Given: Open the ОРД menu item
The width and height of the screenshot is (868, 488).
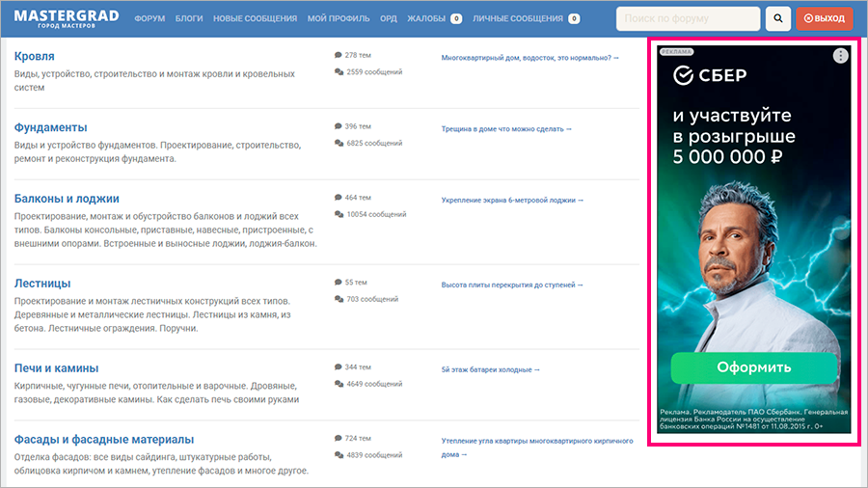Looking at the screenshot, I should (388, 18).
